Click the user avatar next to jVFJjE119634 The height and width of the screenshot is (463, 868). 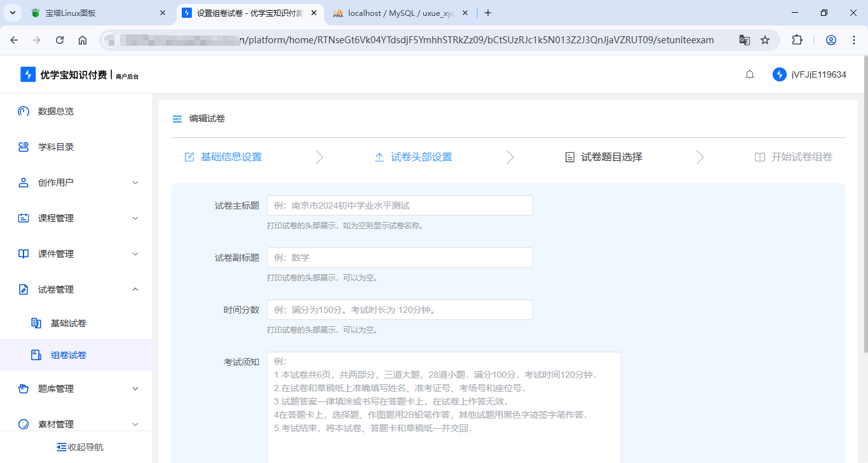tap(779, 74)
